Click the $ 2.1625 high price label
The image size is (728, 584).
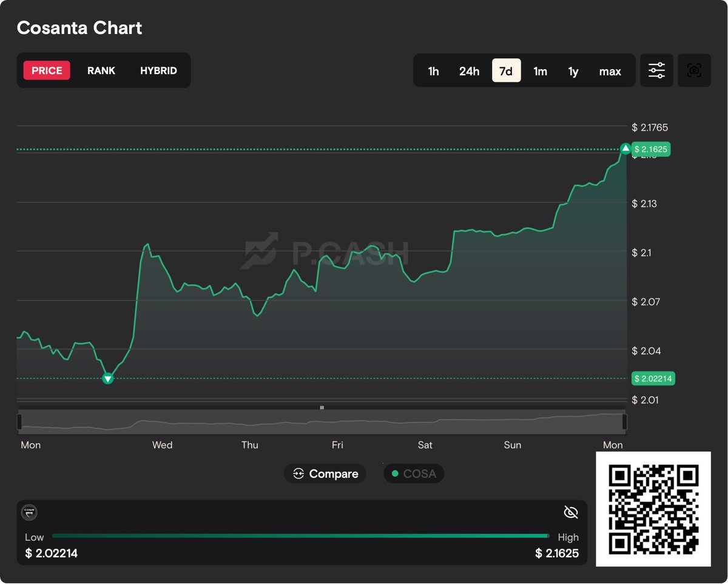tap(652, 149)
